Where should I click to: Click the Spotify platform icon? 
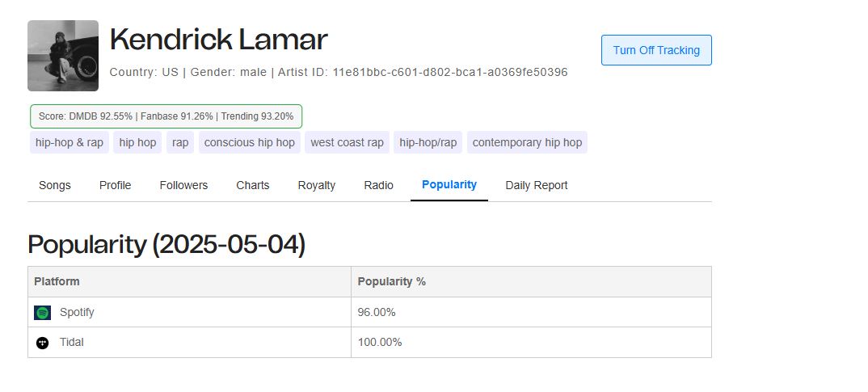pyautogui.click(x=42, y=312)
